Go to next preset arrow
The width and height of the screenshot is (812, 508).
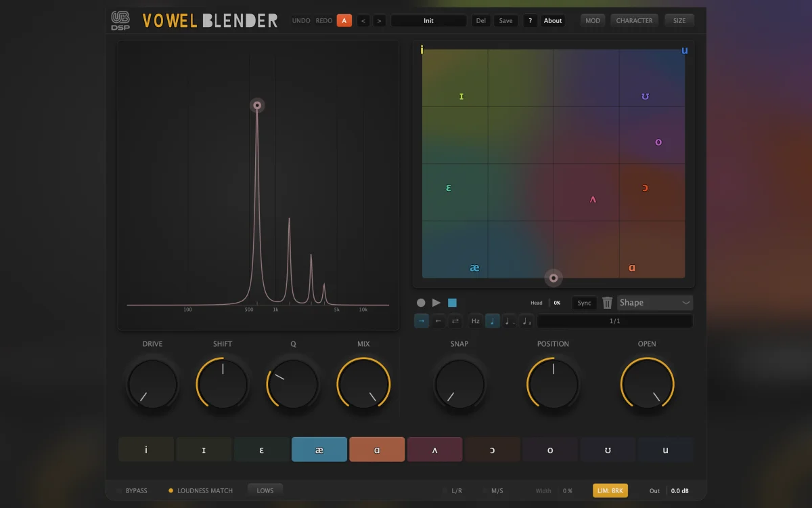(379, 20)
